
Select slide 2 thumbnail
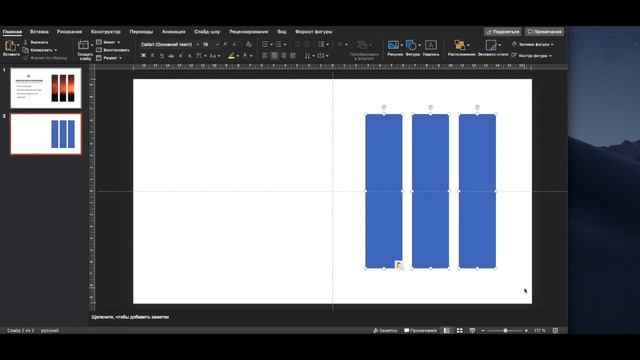(46, 134)
